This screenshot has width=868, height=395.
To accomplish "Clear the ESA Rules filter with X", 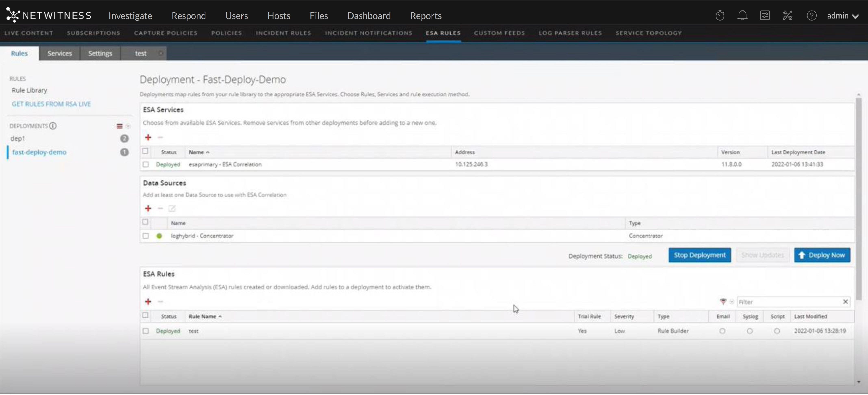I will (x=845, y=302).
